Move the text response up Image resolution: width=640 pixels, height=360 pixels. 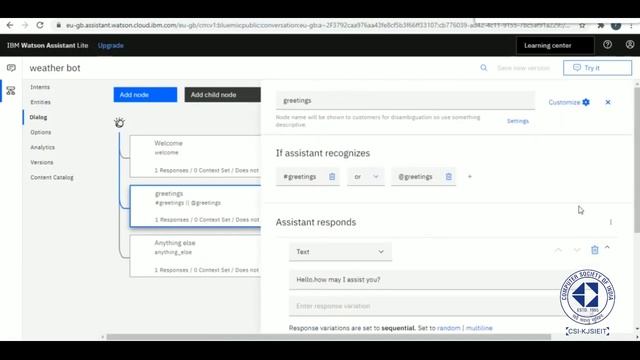tap(558, 250)
